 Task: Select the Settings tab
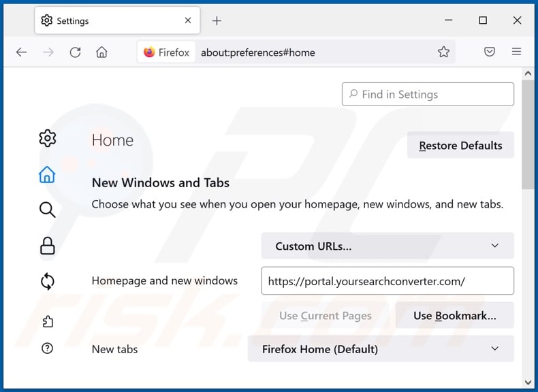tap(117, 20)
